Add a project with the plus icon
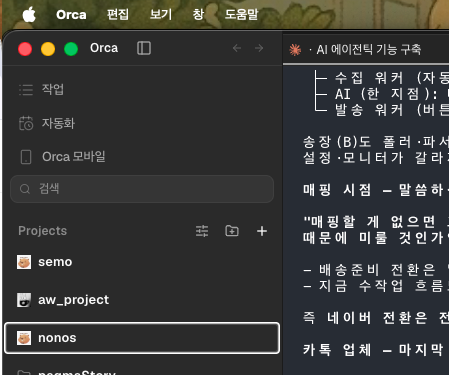449x375 pixels. (262, 231)
